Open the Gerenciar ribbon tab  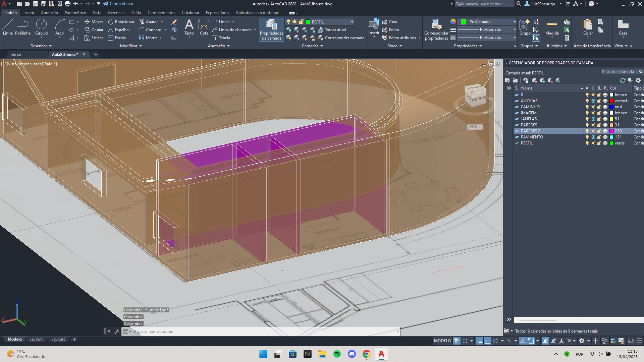(116, 13)
